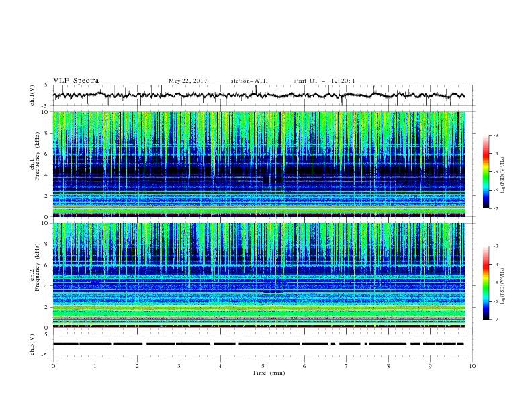The image size is (532, 411).
Task: Click the "Time (min)" axis label
Action: pos(269,373)
